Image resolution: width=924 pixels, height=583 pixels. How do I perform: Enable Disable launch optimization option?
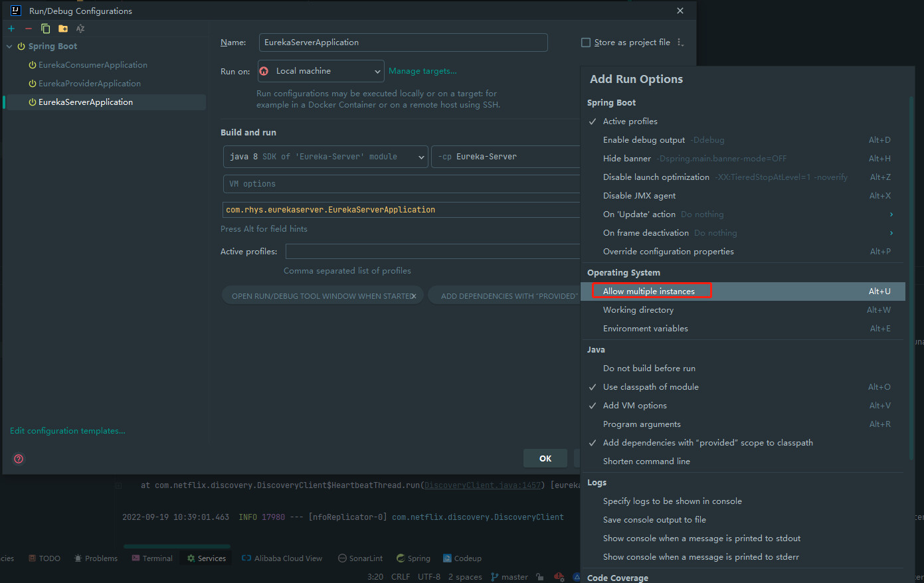743,177
